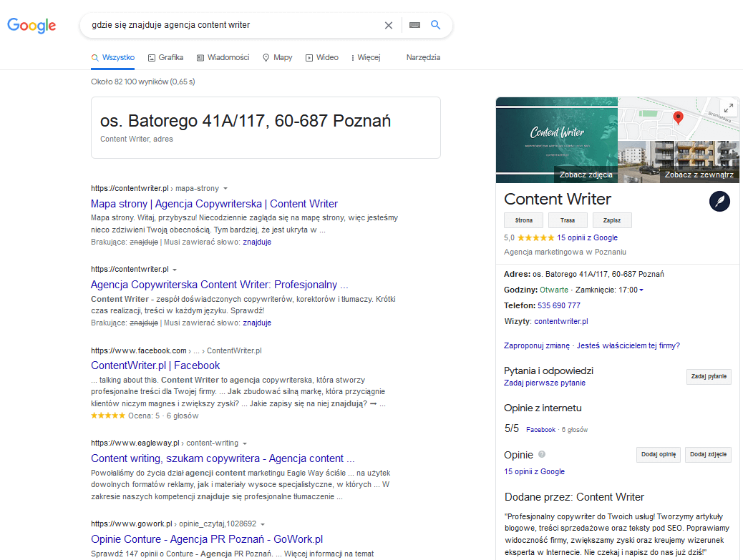Expand options arrow for eagleway.pl result

pos(245,443)
